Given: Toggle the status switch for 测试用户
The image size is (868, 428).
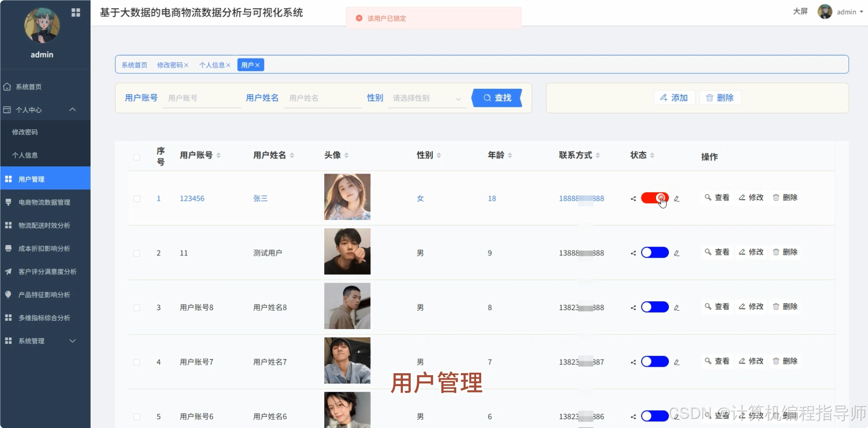Looking at the screenshot, I should [x=655, y=253].
